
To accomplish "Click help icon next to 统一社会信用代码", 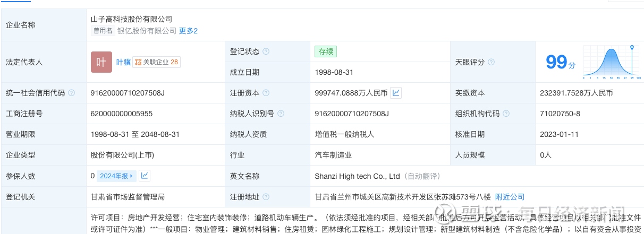I will point(72,93).
